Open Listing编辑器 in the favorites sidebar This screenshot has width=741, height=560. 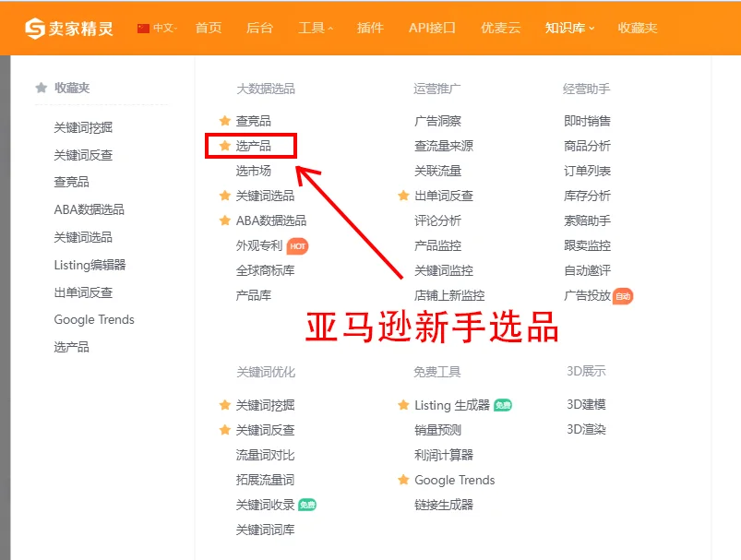point(90,265)
